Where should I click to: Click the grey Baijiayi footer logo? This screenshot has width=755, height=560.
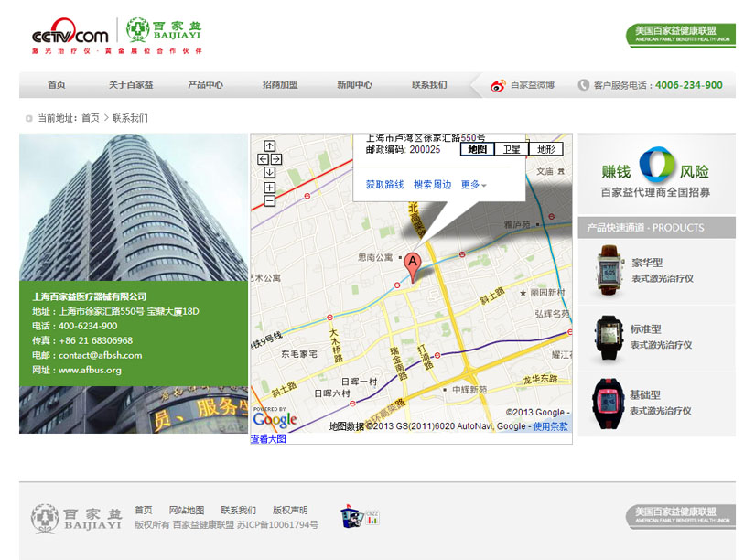tap(77, 519)
